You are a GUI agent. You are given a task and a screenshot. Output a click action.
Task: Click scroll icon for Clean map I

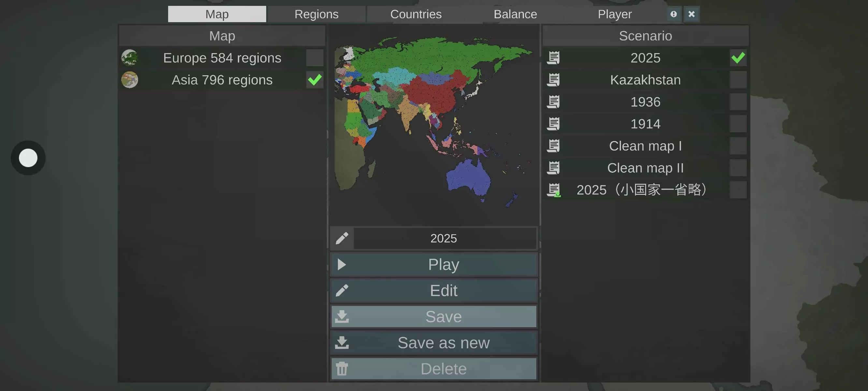tap(553, 146)
